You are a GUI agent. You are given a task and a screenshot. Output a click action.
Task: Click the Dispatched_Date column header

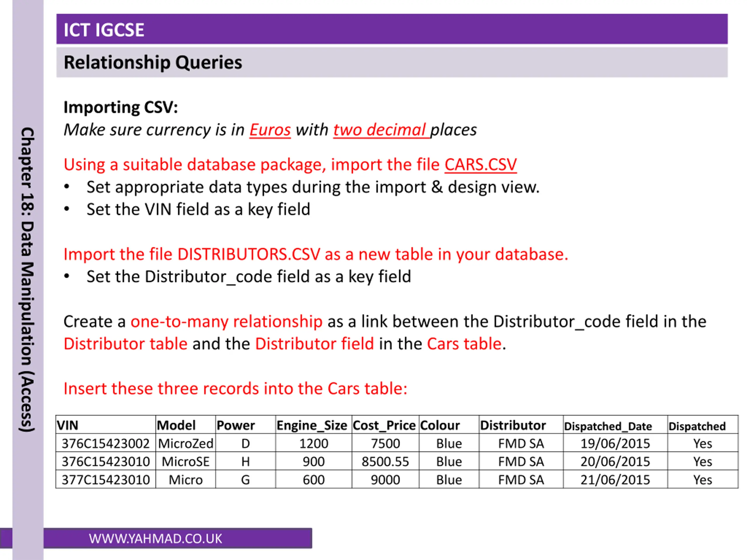click(615, 425)
